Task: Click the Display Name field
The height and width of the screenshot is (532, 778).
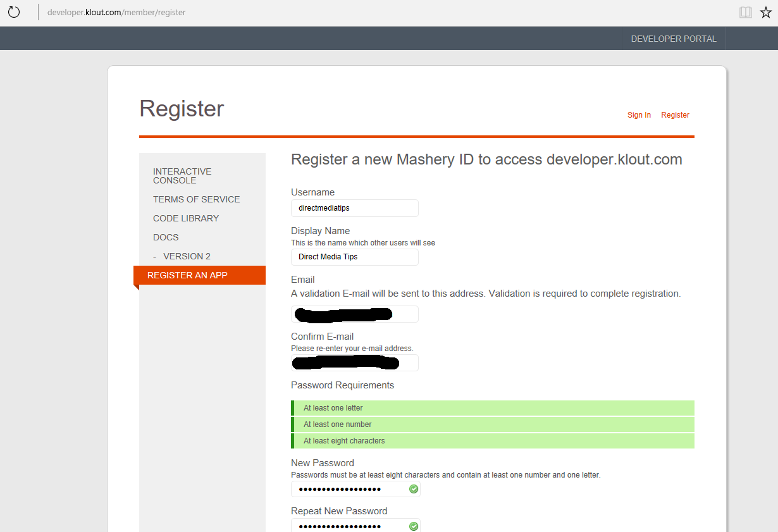Action: 354,257
